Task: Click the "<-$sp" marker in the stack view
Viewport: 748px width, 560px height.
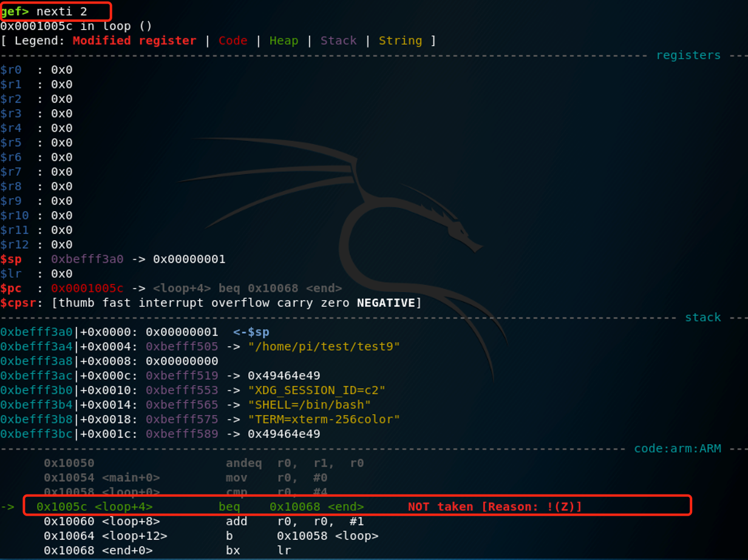Action: pyautogui.click(x=251, y=332)
